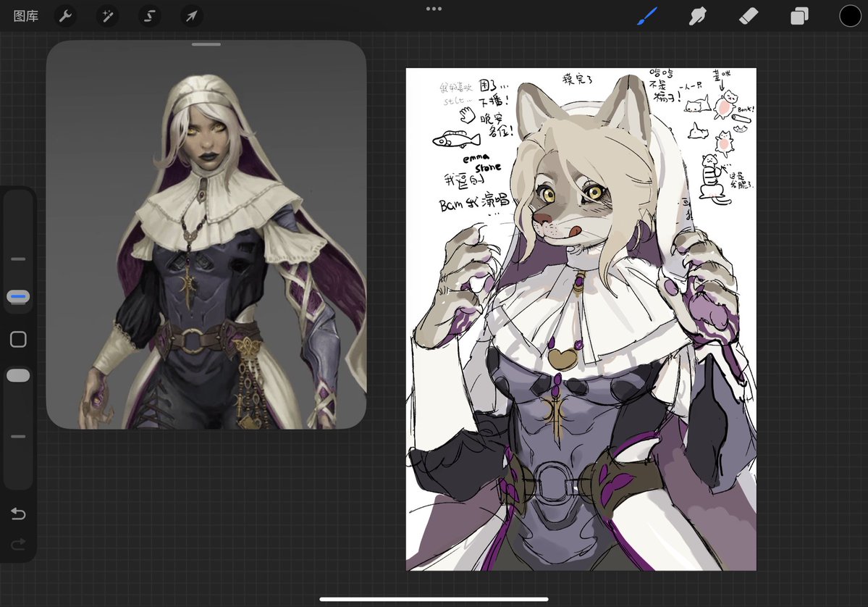The height and width of the screenshot is (607, 868).
Task: Tap the cat character drawing canvas
Action: (581, 319)
